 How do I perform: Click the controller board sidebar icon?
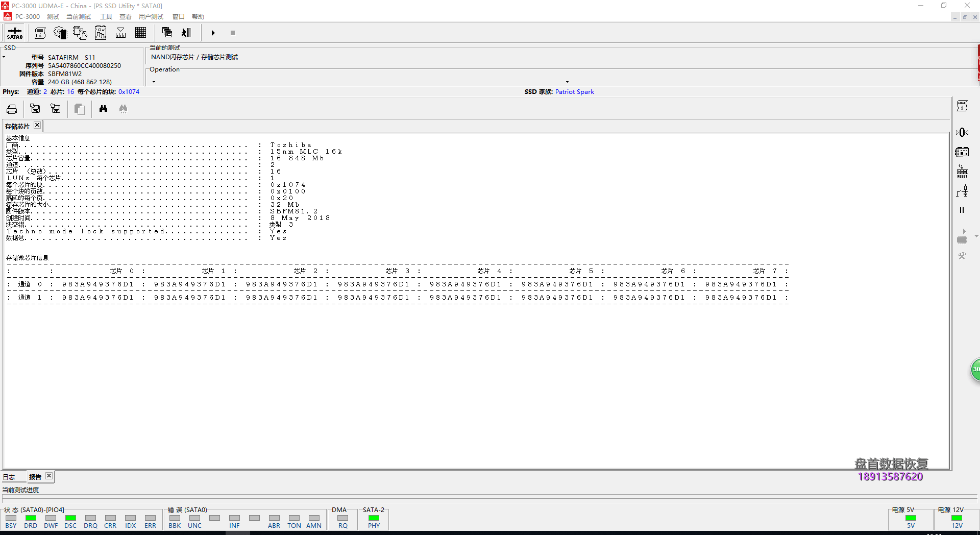tap(962, 152)
